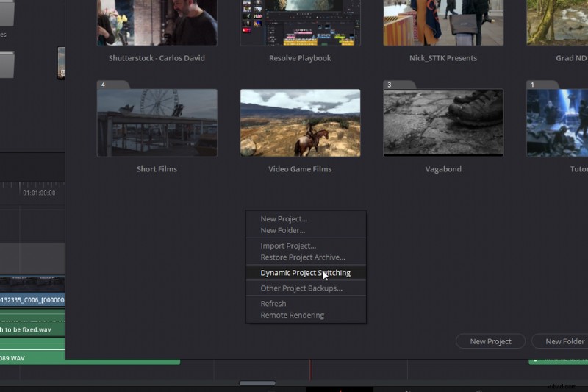This screenshot has width=588, height=392.
Task: Click the Short Films label
Action: coord(157,169)
